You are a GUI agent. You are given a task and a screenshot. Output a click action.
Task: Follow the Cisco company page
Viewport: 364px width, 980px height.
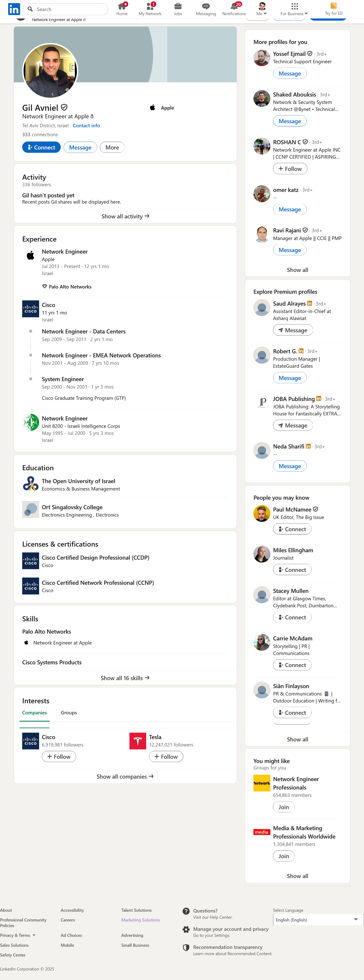point(59,757)
